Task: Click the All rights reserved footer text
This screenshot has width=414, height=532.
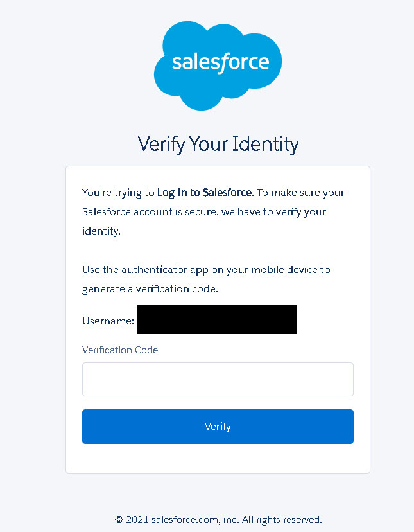Action: (283, 519)
